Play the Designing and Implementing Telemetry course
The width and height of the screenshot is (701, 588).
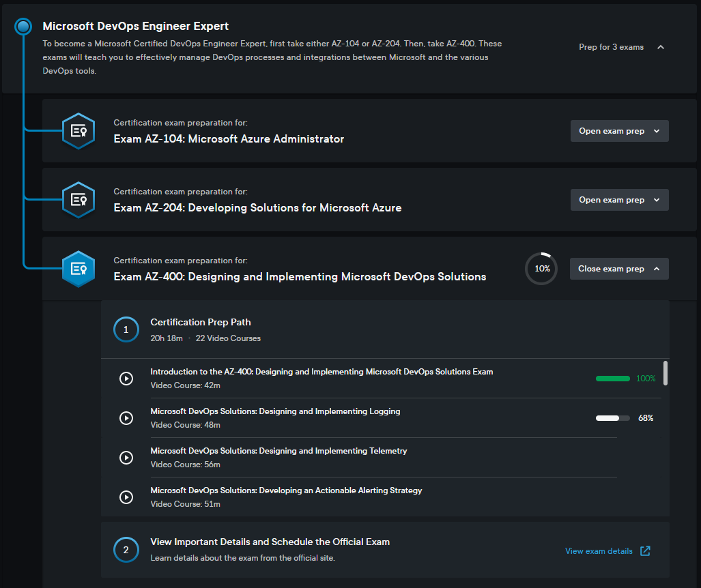click(126, 458)
